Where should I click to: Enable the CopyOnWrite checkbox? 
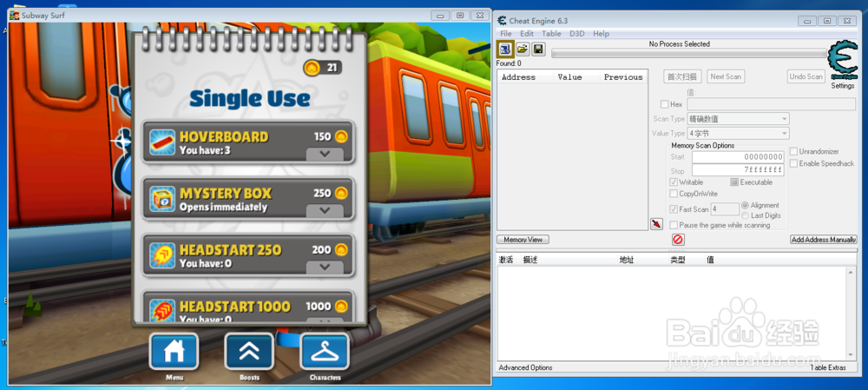tap(674, 194)
